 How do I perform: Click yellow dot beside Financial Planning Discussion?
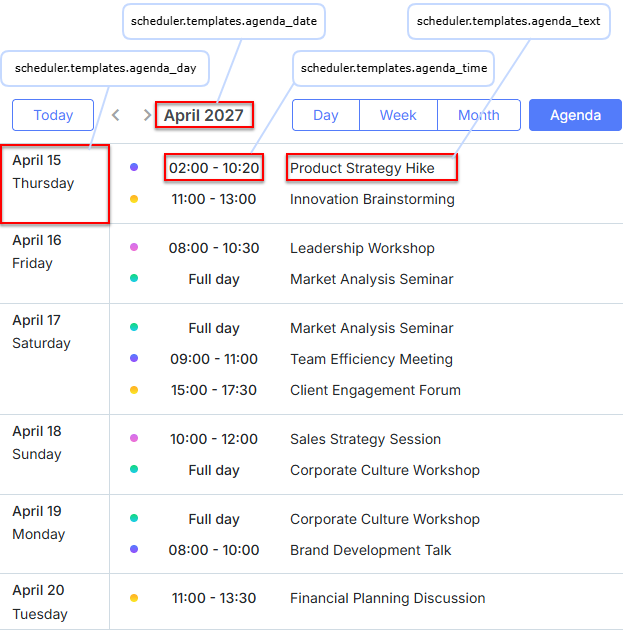point(134,598)
